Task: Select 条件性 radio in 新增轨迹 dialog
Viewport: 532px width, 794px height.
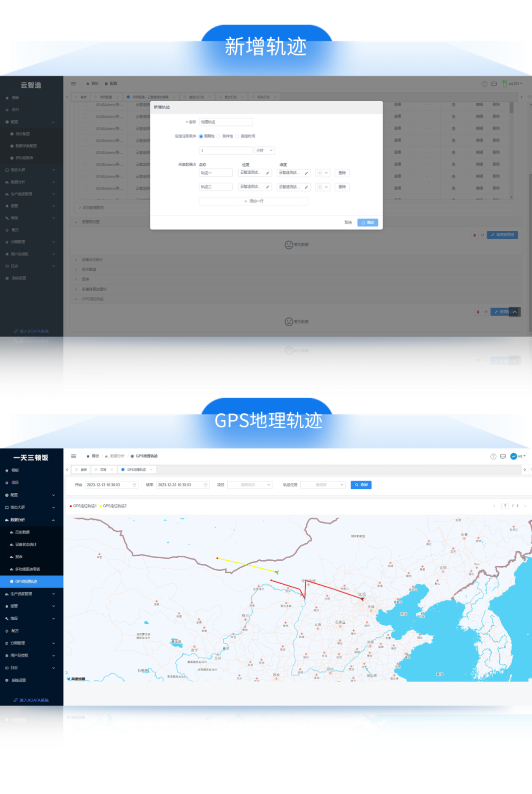Action: 219,136
